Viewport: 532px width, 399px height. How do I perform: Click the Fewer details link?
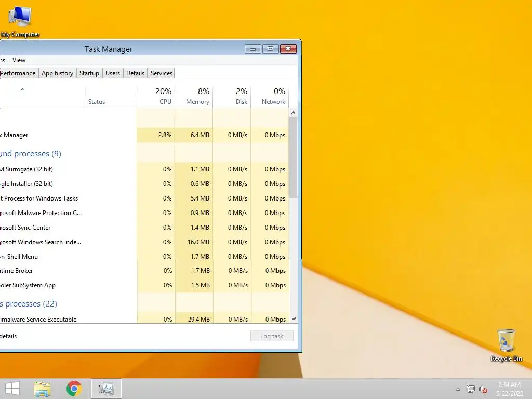point(8,336)
